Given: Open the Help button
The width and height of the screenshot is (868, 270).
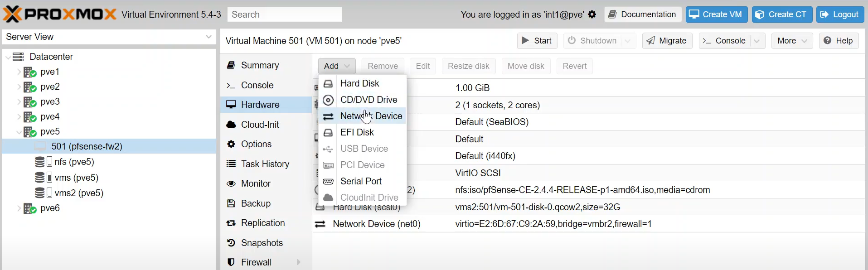Looking at the screenshot, I should coord(839,41).
